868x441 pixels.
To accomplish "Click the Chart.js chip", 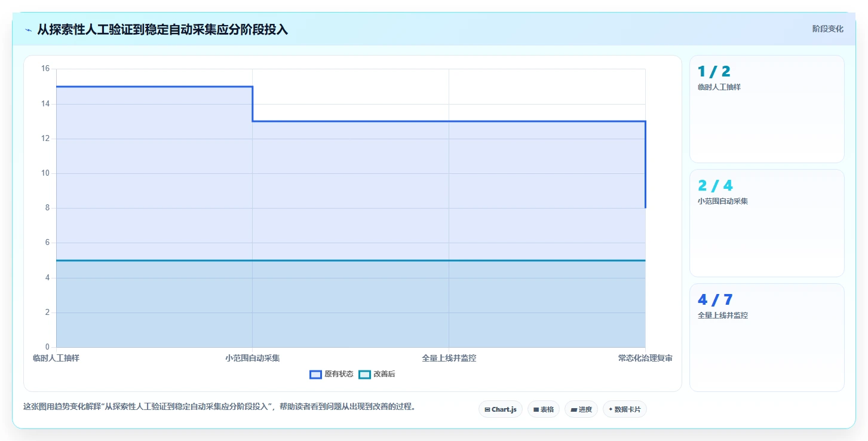I will pyautogui.click(x=501, y=409).
